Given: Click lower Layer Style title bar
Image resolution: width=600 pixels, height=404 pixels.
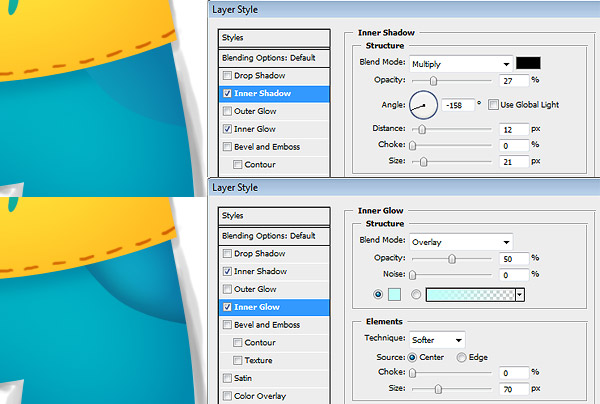Looking at the screenshot, I should tap(405, 187).
